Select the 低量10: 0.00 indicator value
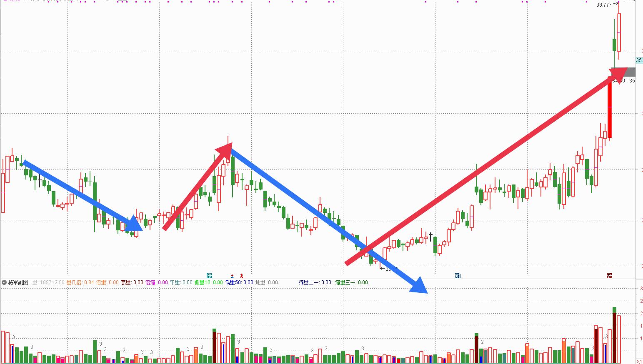This screenshot has width=643, height=364. (x=208, y=282)
